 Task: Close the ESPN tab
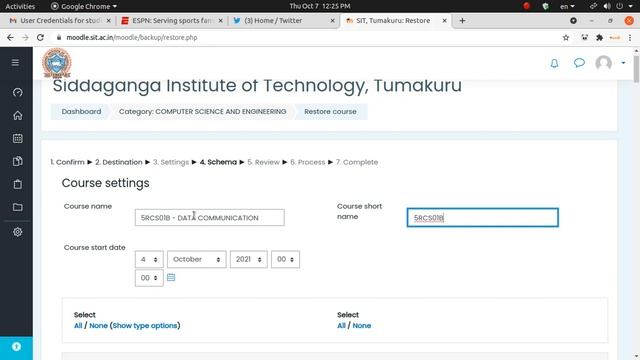(x=221, y=20)
